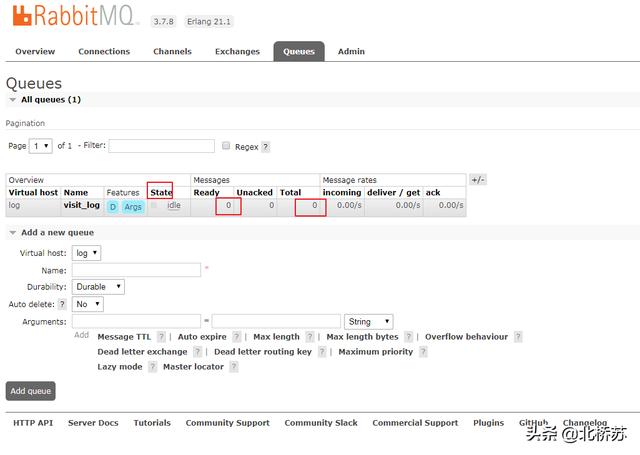Open the Community Support footer link
Image resolution: width=640 pixels, height=455 pixels.
[227, 423]
